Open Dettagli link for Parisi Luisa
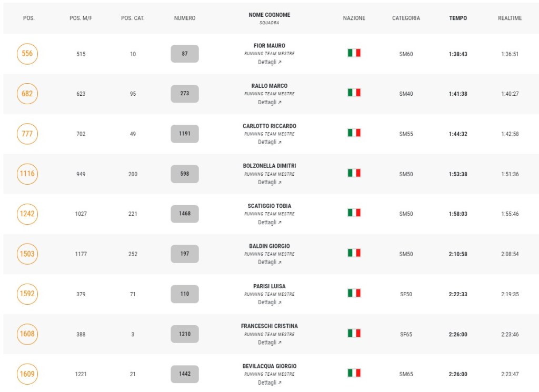The width and height of the screenshot is (539, 392). (x=269, y=303)
